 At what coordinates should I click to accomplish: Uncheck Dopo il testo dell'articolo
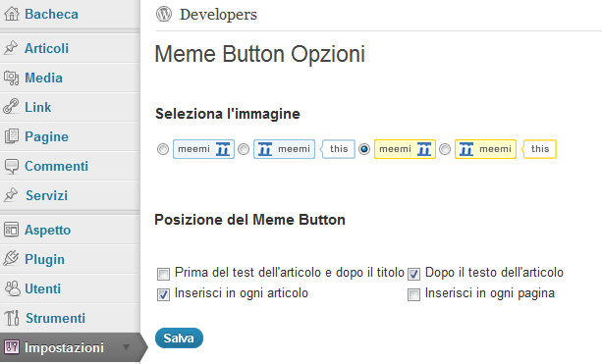tap(413, 274)
